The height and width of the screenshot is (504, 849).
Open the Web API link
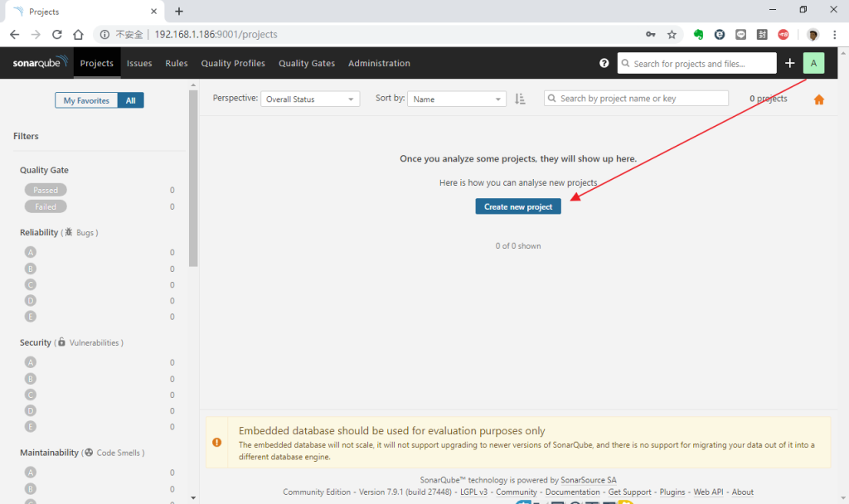[x=708, y=492]
